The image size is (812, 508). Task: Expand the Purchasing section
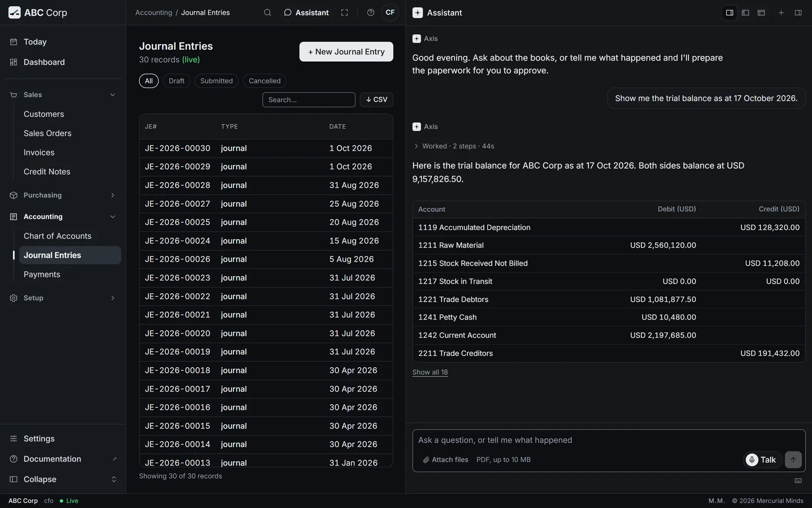tap(63, 195)
